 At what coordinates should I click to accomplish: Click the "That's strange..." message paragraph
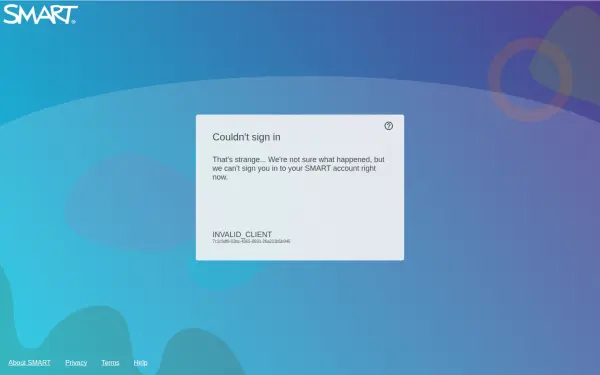[x=298, y=168]
